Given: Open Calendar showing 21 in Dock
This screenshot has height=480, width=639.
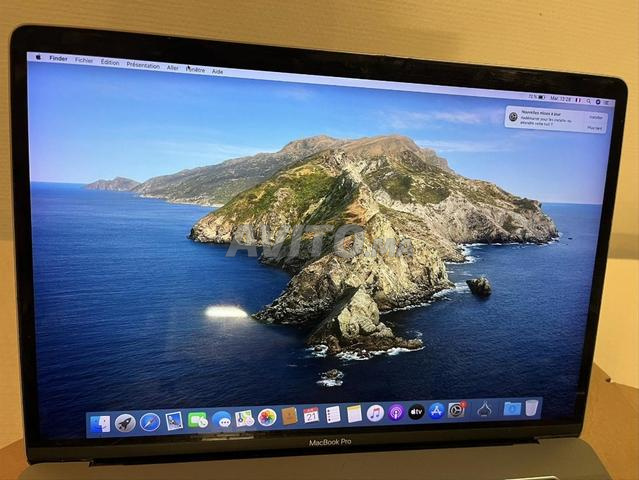Looking at the screenshot, I should click(x=311, y=416).
